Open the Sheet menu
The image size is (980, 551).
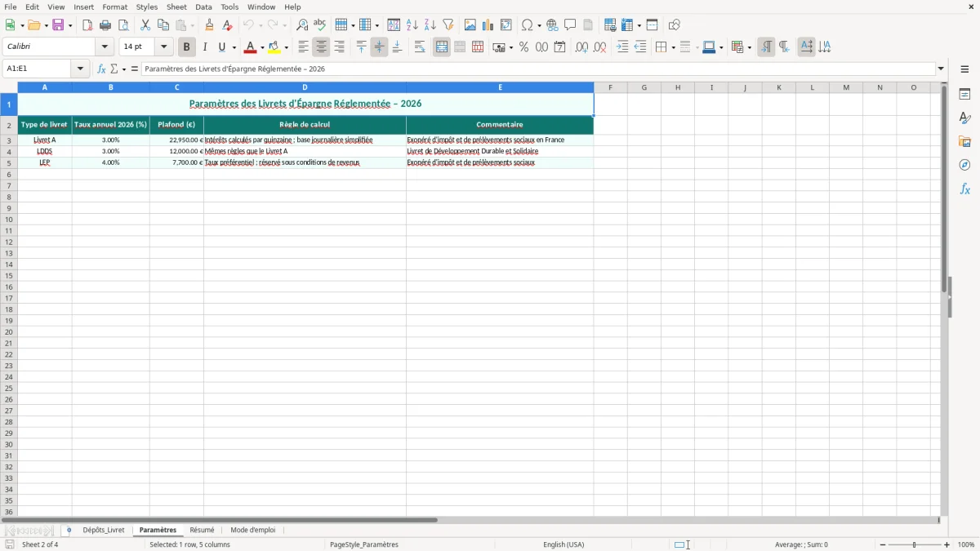177,7
